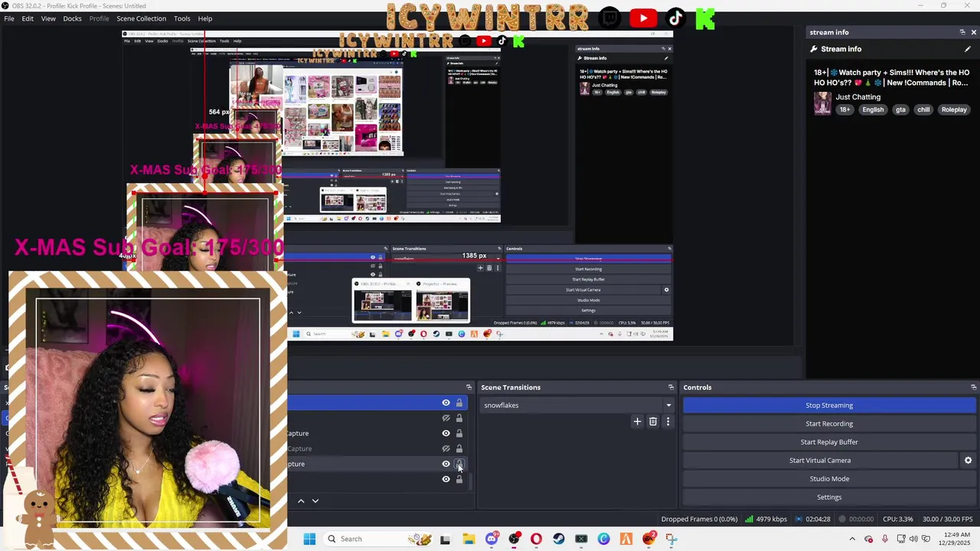Click the 18+ stream tag
This screenshot has width=980, height=551.
point(844,109)
